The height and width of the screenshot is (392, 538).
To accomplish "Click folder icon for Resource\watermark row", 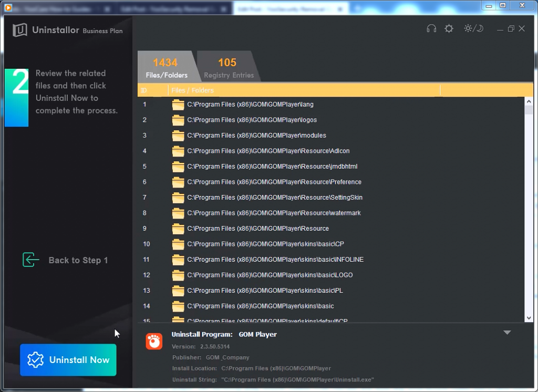I will (x=178, y=213).
